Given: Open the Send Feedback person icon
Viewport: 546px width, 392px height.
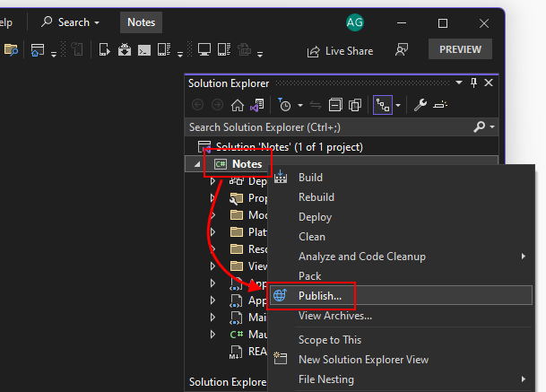Looking at the screenshot, I should pos(402,50).
